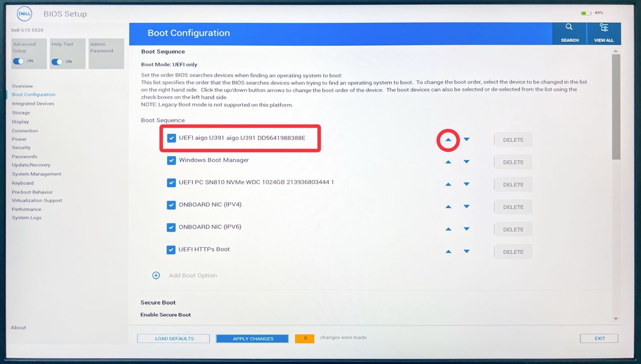Delete the Windows Boot Manager entry
641x364 pixels.
[513, 162]
